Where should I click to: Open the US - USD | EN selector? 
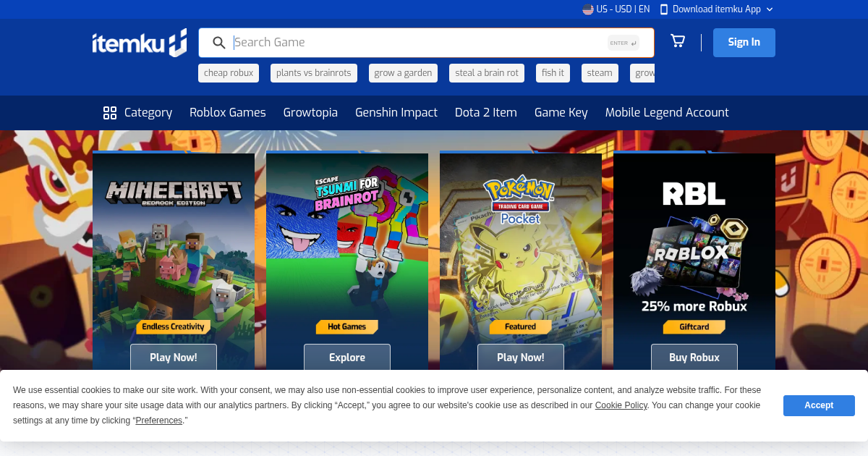click(616, 9)
